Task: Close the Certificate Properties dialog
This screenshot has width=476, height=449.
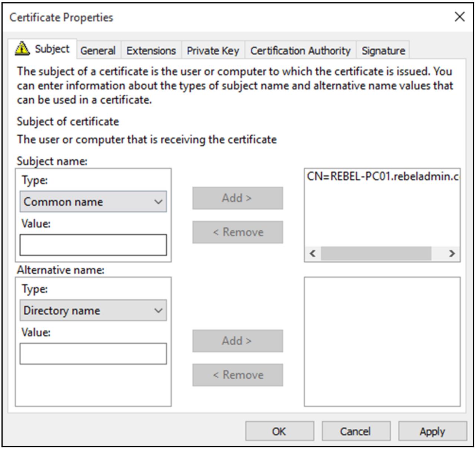Action: pos(459,17)
